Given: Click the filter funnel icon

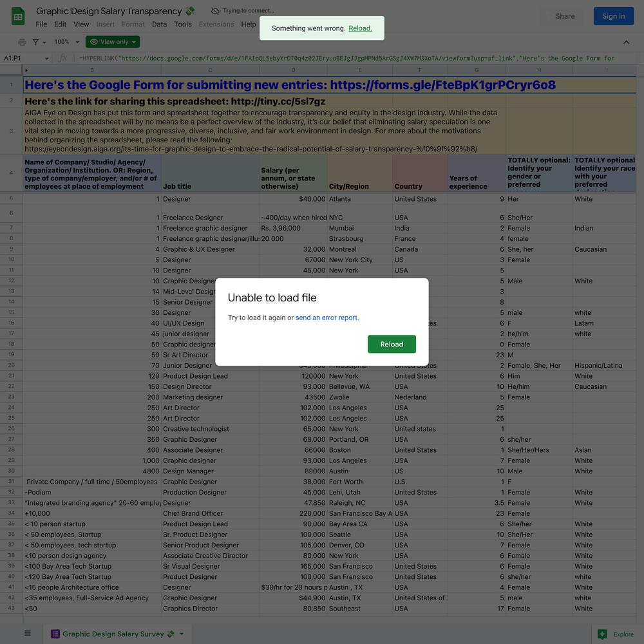Looking at the screenshot, I should tap(35, 42).
